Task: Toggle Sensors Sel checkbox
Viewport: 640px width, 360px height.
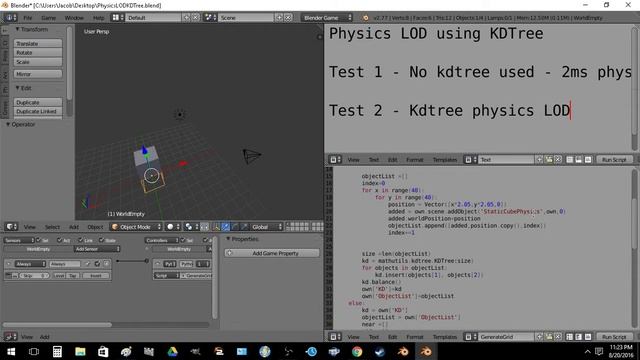Action: click(x=38, y=240)
